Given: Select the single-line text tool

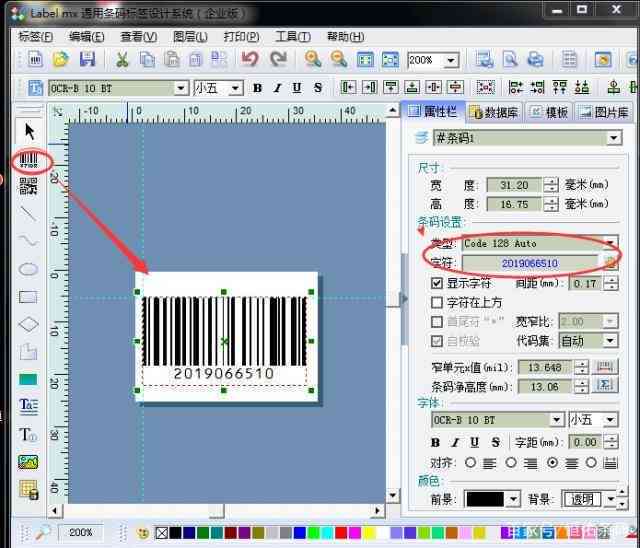Looking at the screenshot, I should 28,434.
